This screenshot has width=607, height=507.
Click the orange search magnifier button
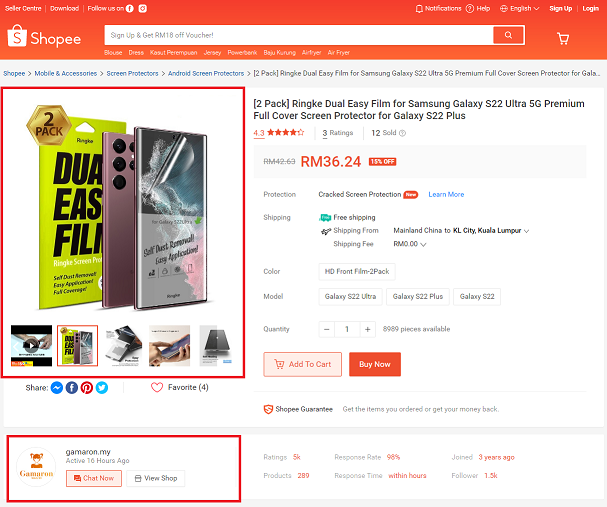coord(508,35)
